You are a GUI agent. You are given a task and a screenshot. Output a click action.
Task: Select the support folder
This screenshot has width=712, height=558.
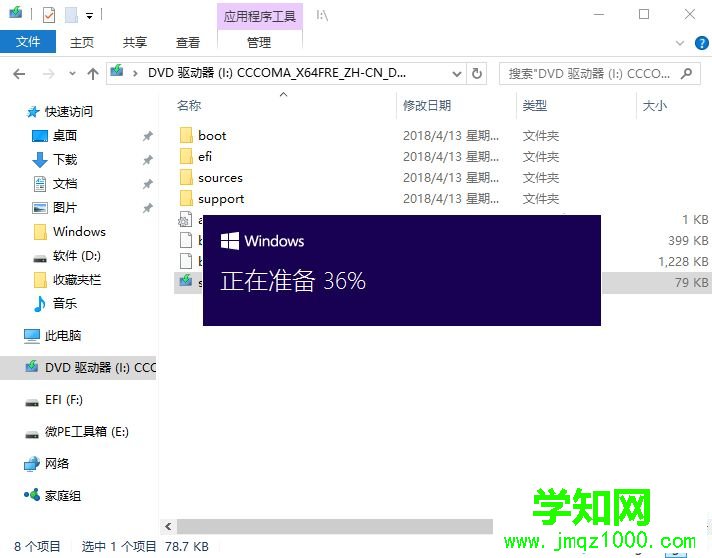pos(221,199)
